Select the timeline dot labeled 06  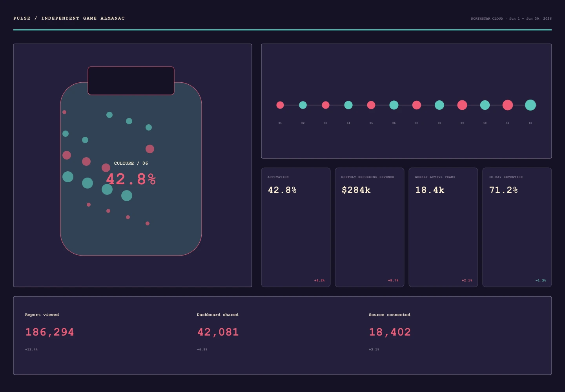(x=394, y=105)
